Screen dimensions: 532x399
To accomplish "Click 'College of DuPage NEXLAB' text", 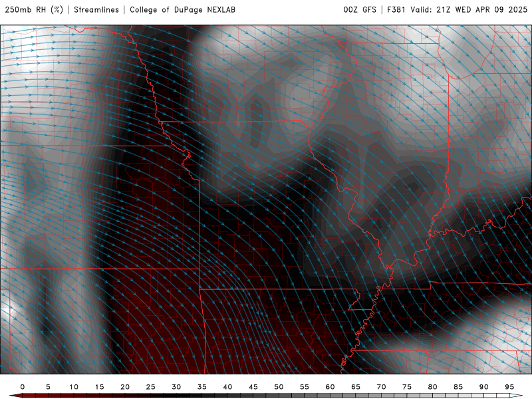I will point(182,10).
